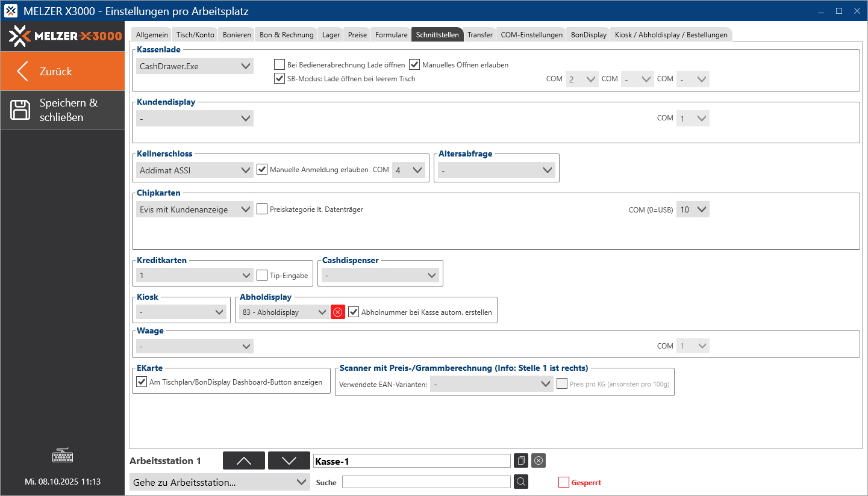Switch to the Allgemein tab
868x496 pixels.
[152, 35]
